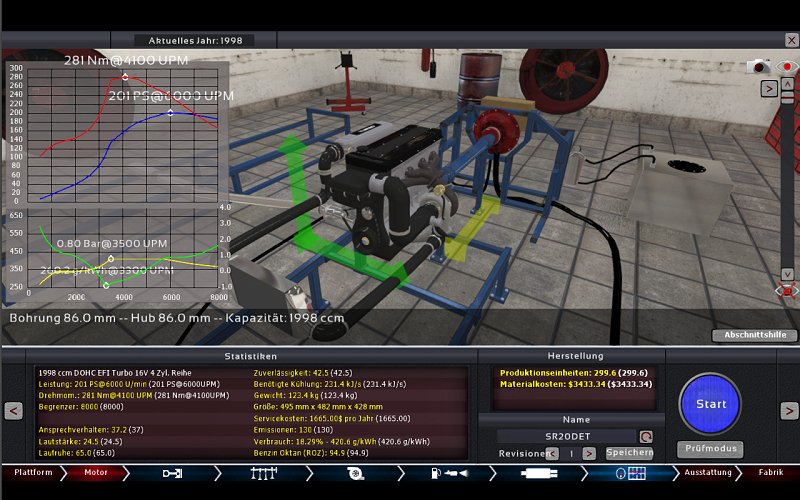800x500 pixels.
Task: Switch to the Fabrik tab
Action: click(x=770, y=472)
